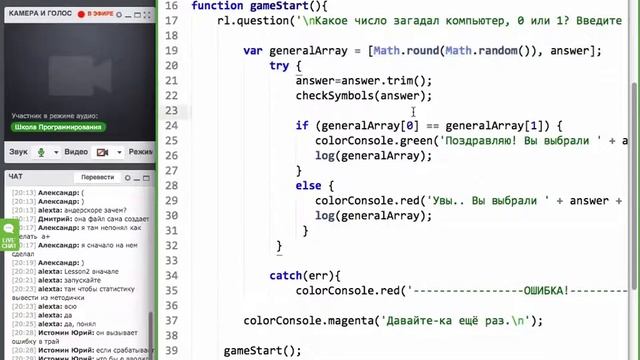640x360 pixels.
Task: Click chat message 'она файл сама создает'
Action: click(112, 219)
